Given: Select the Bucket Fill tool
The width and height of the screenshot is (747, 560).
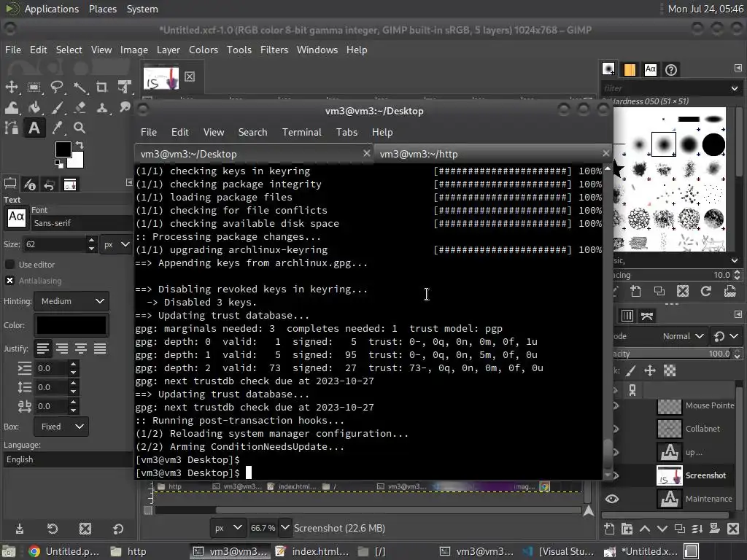Looking at the screenshot, I should [34, 108].
